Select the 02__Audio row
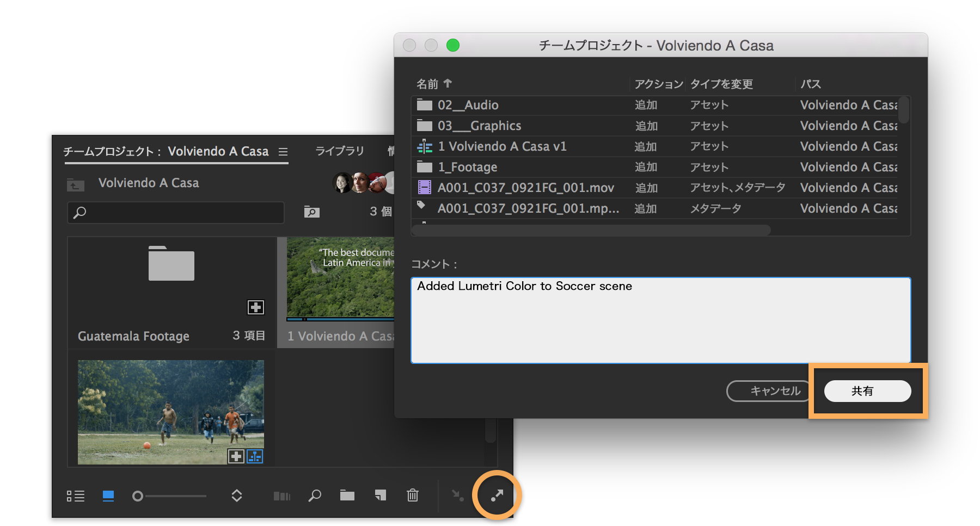Viewport: 980px width, 526px height. coord(654,105)
